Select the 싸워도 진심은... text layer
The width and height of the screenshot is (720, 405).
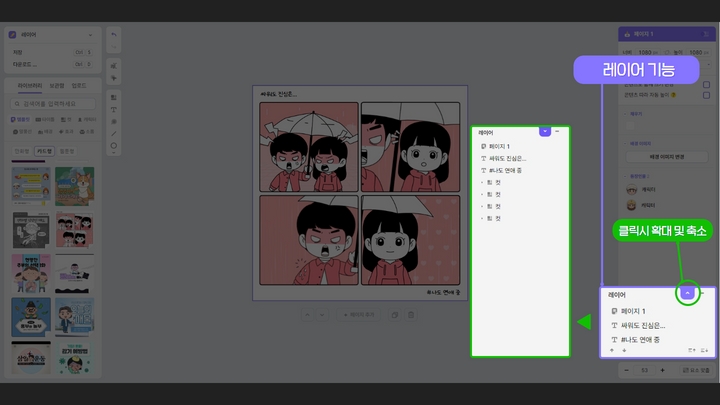coord(643,325)
